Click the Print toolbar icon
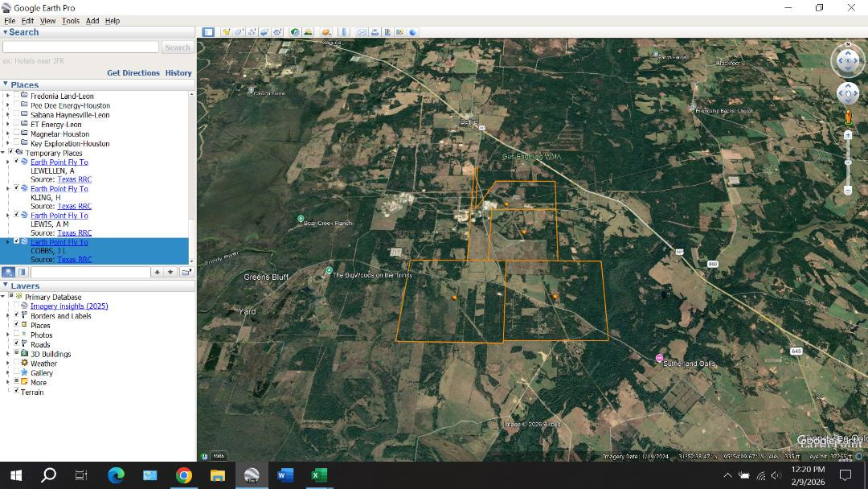Screen dimensions: 868x489 point(375,32)
